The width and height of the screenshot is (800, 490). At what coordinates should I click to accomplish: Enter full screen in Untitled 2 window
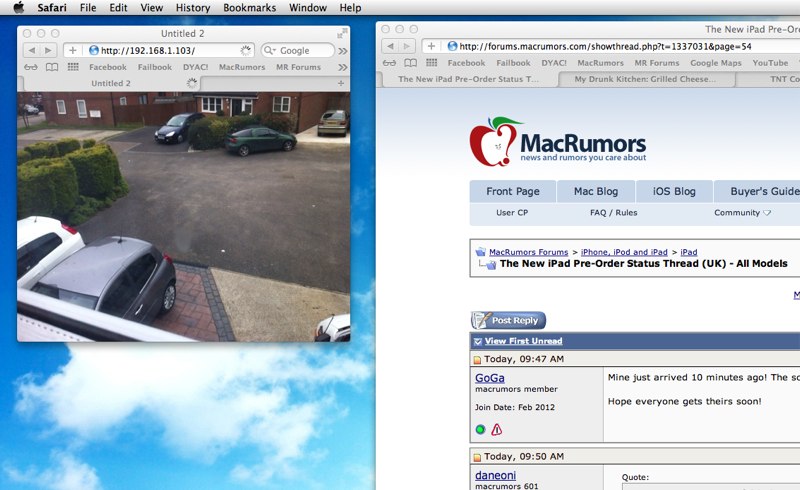point(342,33)
